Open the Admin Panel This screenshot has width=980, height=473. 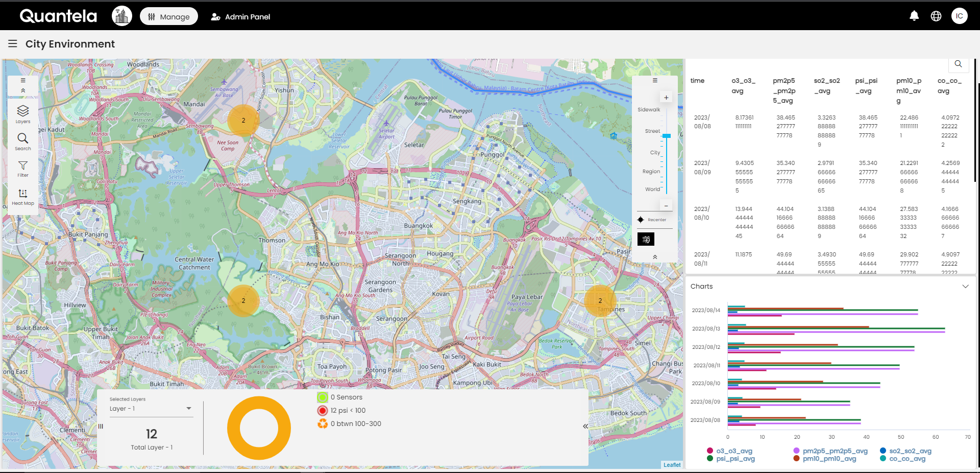(240, 17)
